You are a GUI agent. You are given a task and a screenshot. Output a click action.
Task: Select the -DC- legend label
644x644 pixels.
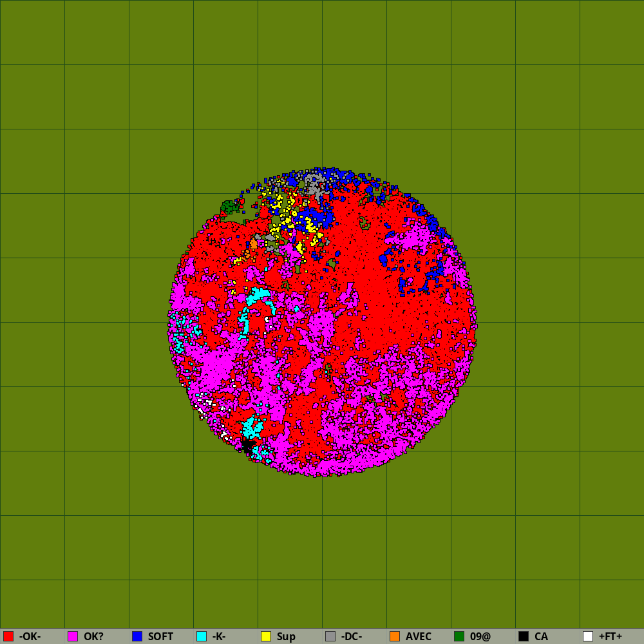(352, 637)
